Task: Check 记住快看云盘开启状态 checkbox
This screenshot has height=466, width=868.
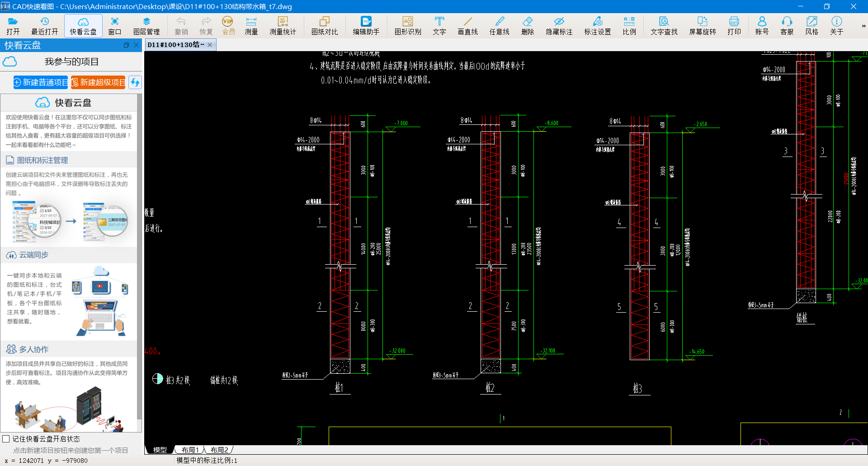Action: coord(6,439)
